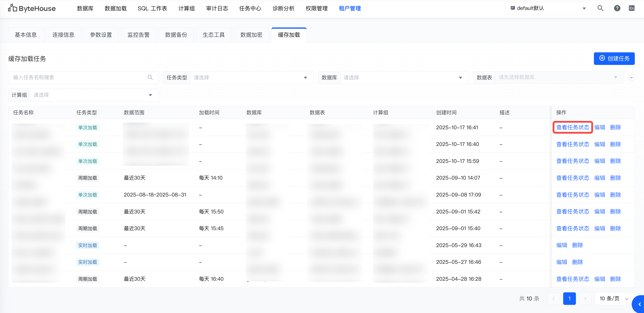This screenshot has width=644, height=313.
Task: Click 创建任务 button
Action: (614, 58)
